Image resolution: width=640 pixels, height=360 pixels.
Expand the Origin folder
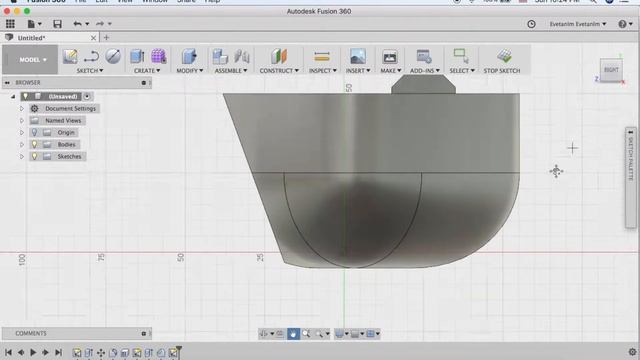(x=22, y=133)
